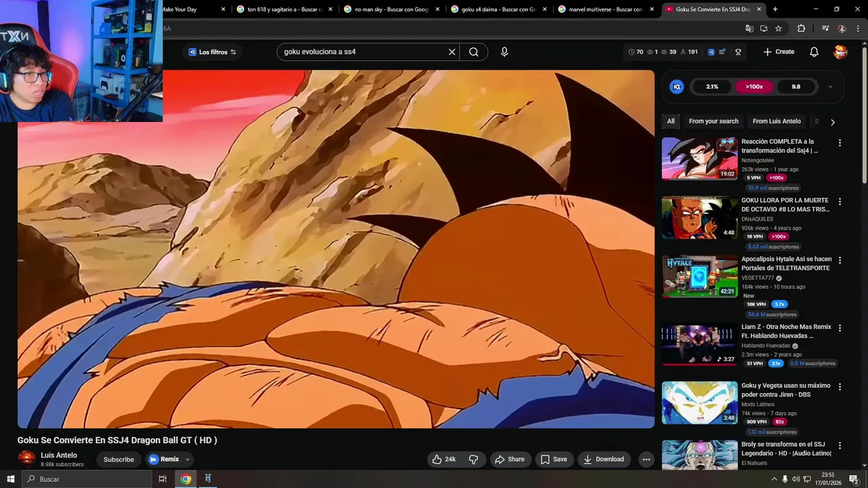Open Reacción COMPLETA video thumbnail
868x488 pixels.
click(699, 159)
